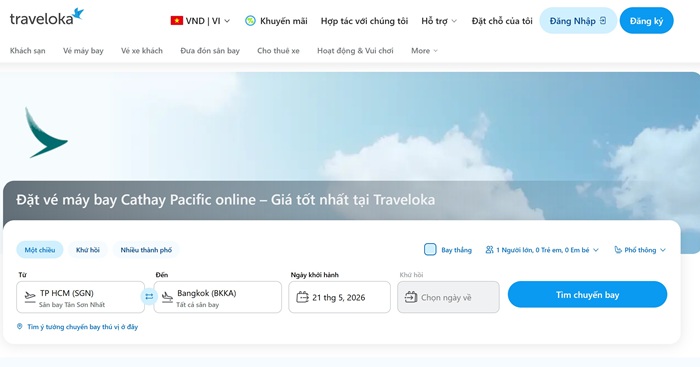Open the Phổ thông seat class dropdown
Screen dimensions: 700x367
[640, 250]
